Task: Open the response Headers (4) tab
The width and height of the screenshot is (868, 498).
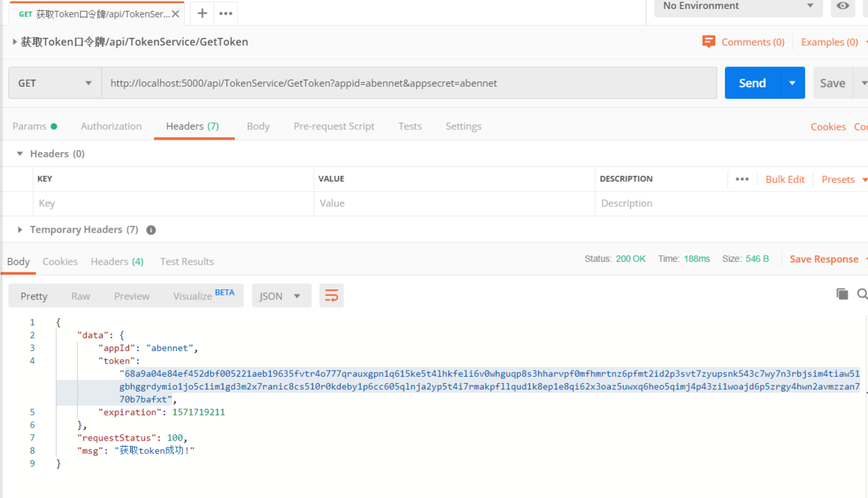Action: click(x=117, y=261)
